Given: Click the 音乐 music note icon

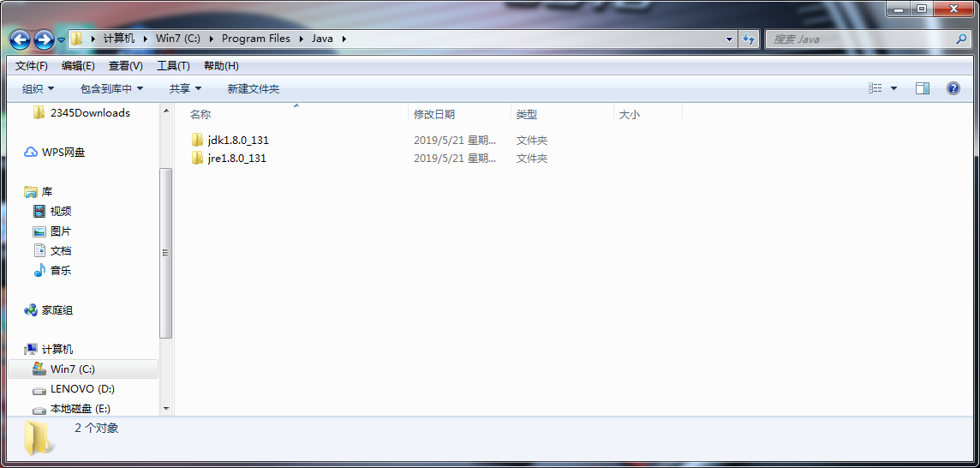Looking at the screenshot, I should (40, 270).
